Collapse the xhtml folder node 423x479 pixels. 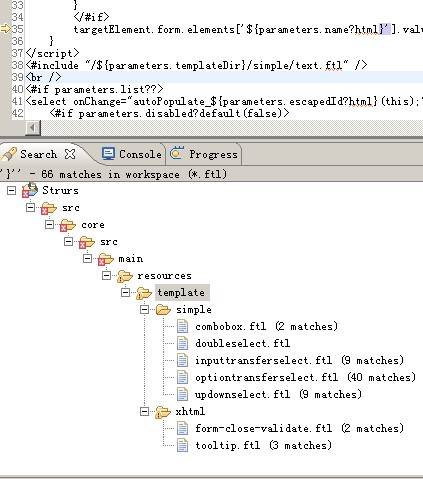click(144, 411)
